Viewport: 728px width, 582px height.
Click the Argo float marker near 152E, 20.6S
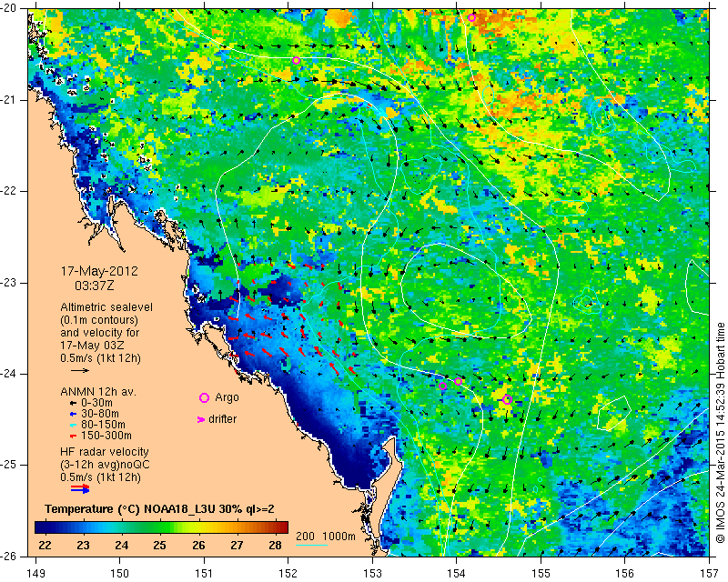tap(297, 60)
